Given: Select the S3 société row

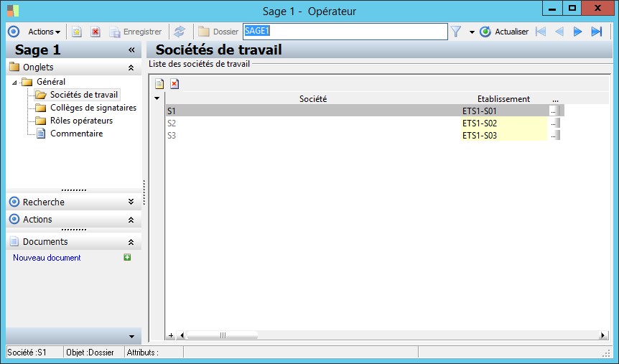Looking at the screenshot, I should (313, 136).
